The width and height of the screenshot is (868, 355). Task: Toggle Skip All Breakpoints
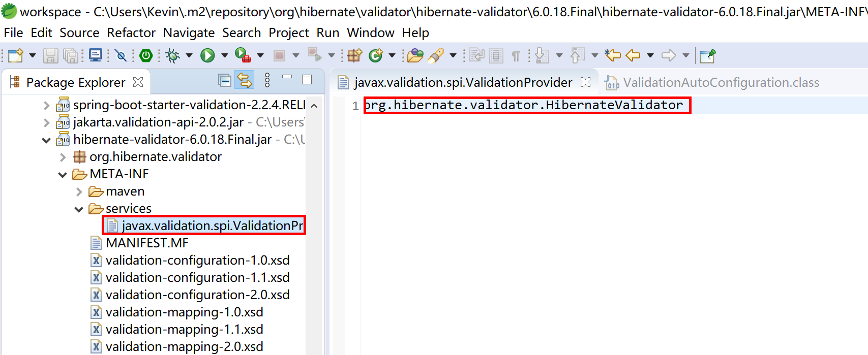[121, 55]
